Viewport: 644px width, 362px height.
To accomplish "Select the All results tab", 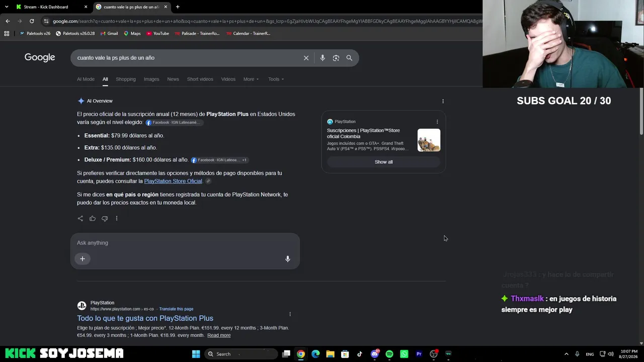I will pos(105,79).
